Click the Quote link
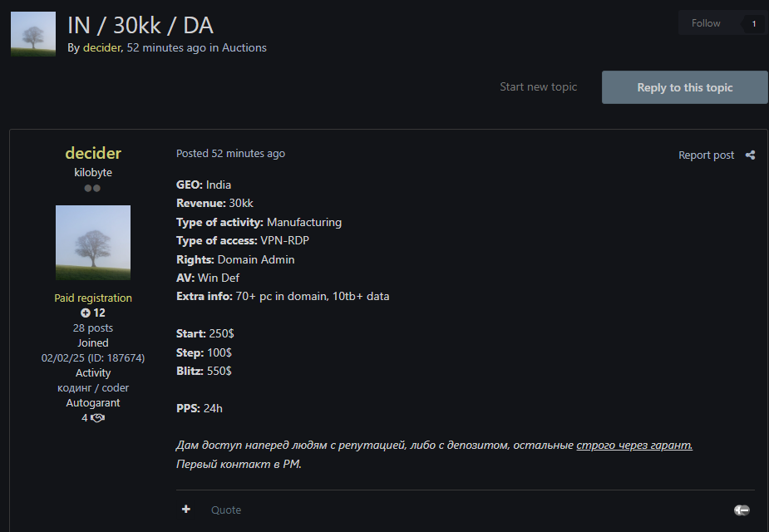The width and height of the screenshot is (769, 532). click(226, 510)
